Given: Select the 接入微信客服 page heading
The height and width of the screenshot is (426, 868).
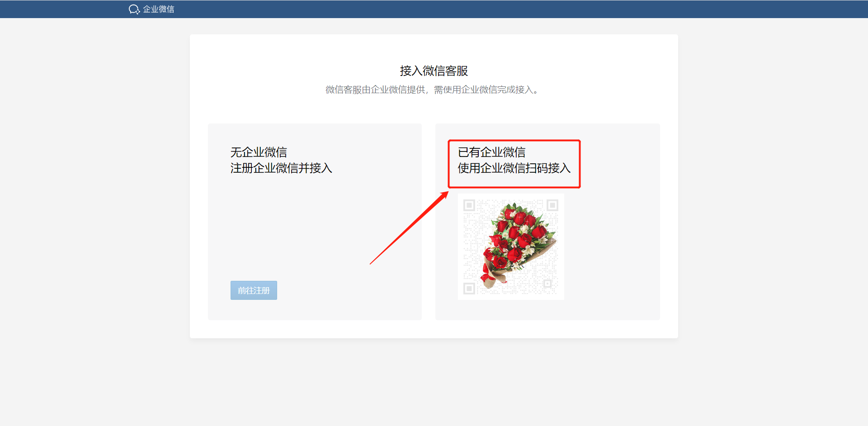Looking at the screenshot, I should (x=434, y=71).
